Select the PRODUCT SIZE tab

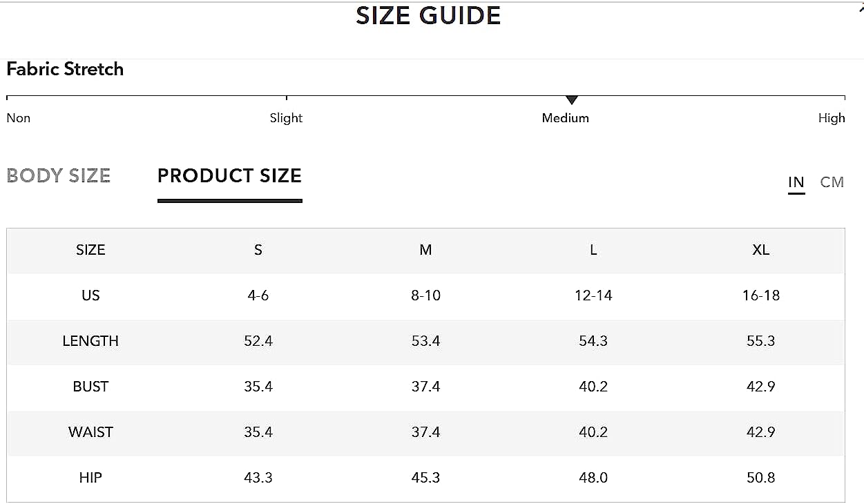229,176
